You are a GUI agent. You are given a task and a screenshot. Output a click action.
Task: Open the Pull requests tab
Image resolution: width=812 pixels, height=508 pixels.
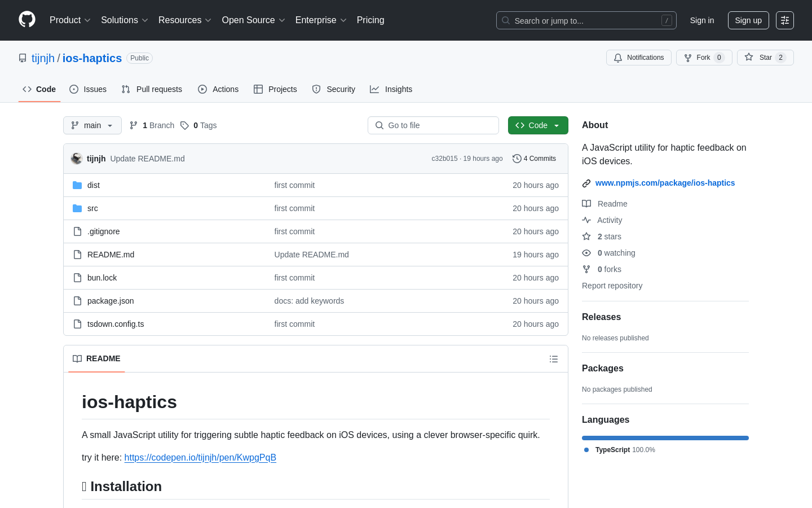(152, 89)
